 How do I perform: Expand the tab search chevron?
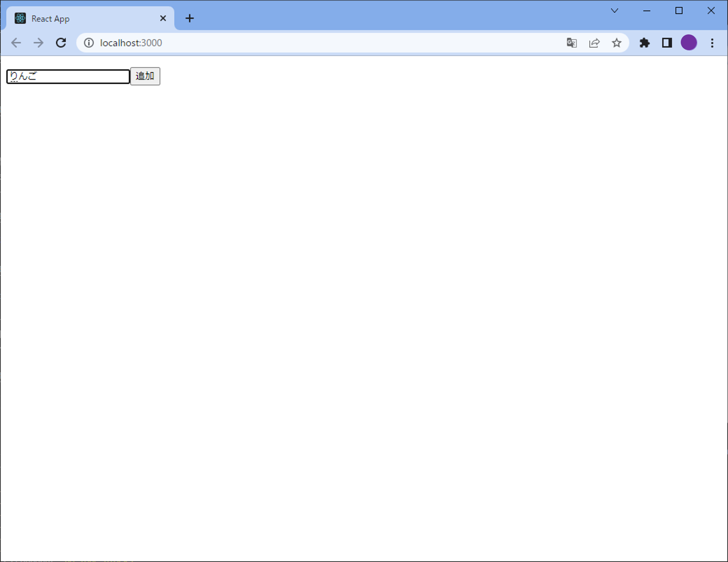click(x=615, y=11)
